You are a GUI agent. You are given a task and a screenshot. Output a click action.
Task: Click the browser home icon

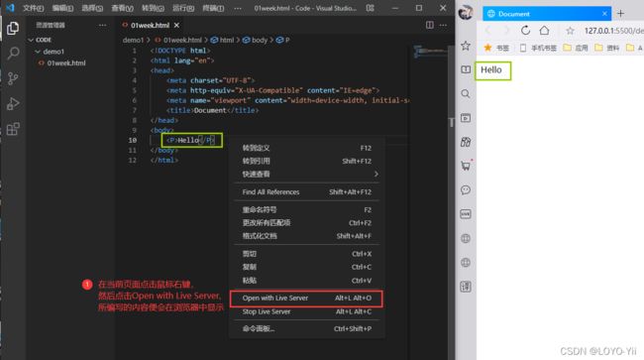point(544,31)
